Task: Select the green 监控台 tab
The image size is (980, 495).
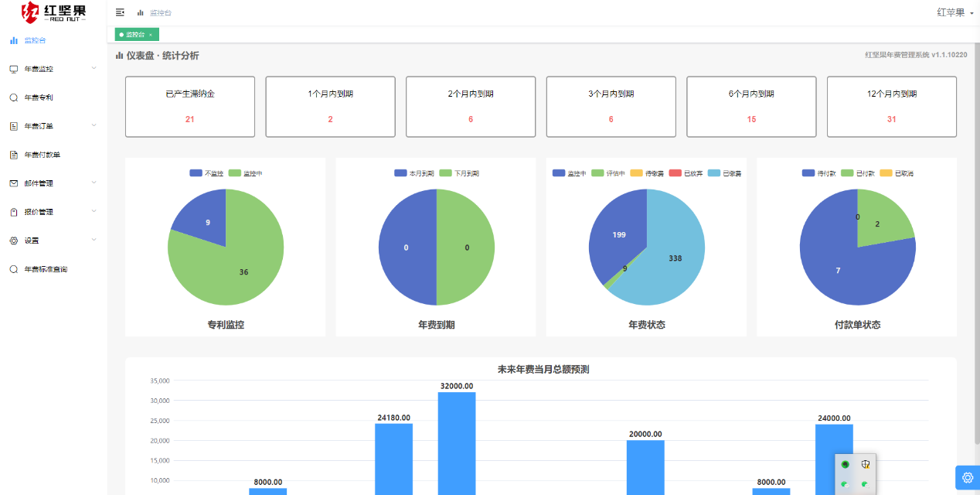Action: click(x=137, y=35)
